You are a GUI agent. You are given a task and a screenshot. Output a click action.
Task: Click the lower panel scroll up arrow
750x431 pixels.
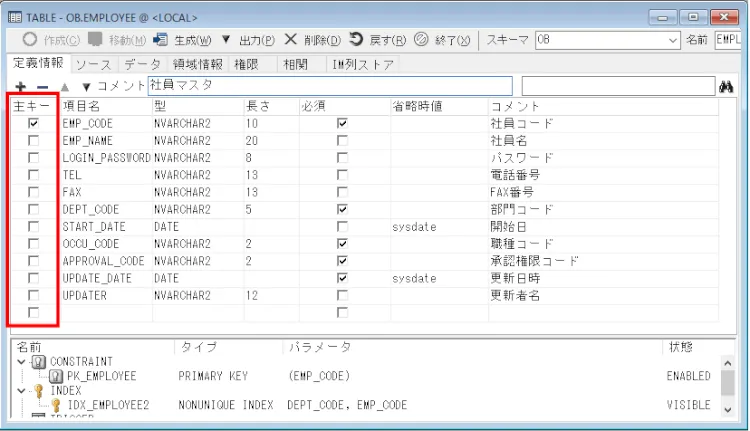pyautogui.click(x=728, y=363)
